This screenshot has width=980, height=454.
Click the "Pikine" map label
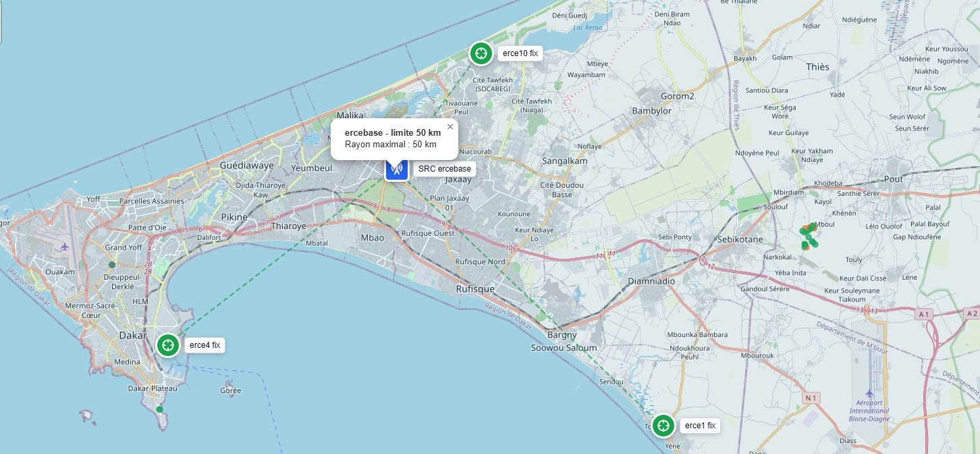point(235,218)
